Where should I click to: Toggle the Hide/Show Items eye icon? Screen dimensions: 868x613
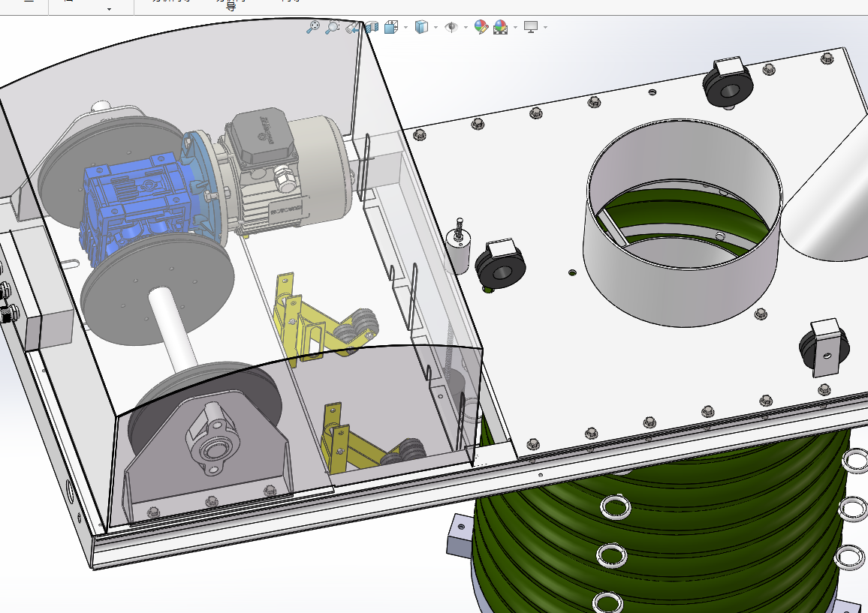coord(451,27)
